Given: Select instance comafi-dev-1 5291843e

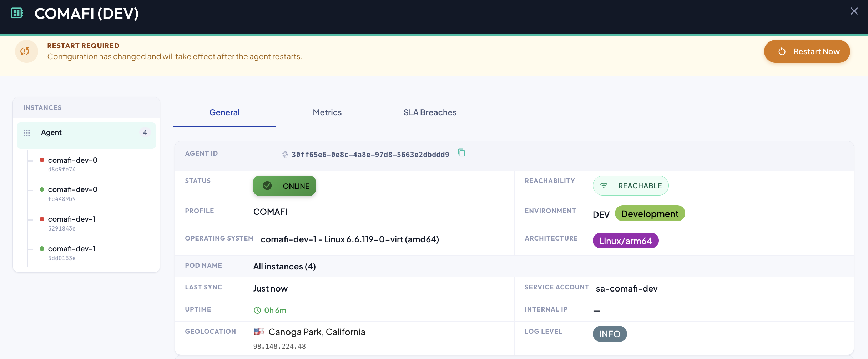Looking at the screenshot, I should [x=86, y=224].
